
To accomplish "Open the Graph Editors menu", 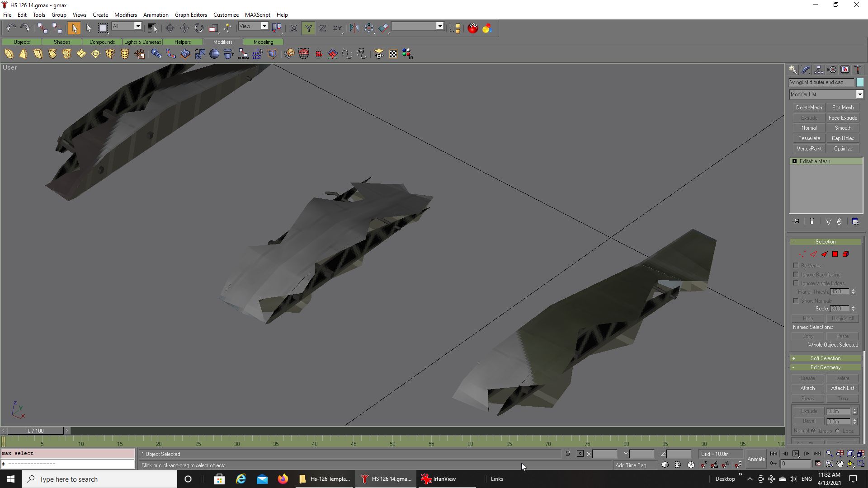I will pyautogui.click(x=191, y=15).
